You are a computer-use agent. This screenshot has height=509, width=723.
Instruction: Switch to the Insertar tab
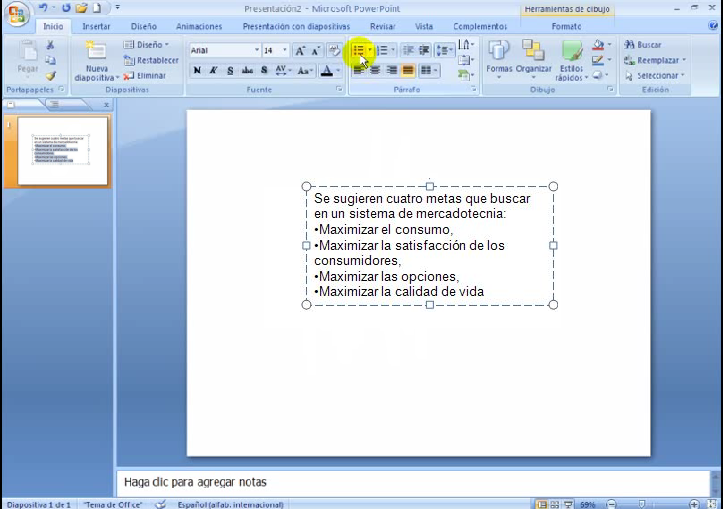pos(96,27)
